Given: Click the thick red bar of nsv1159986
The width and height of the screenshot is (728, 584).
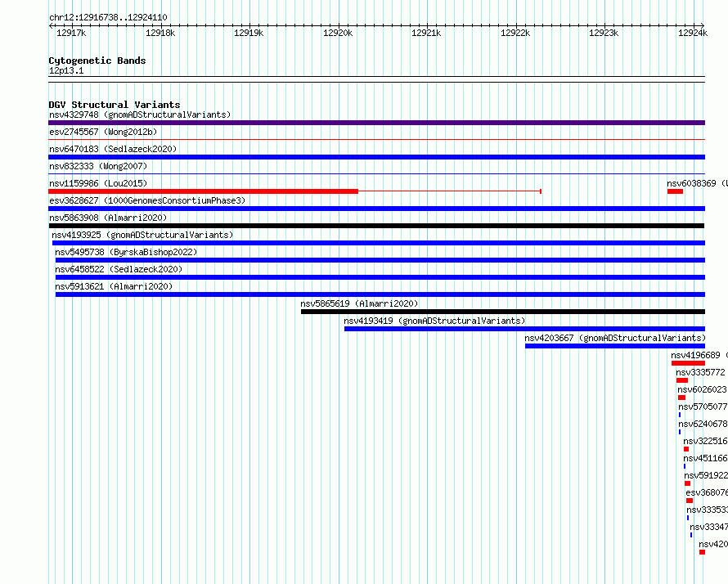Looking at the screenshot, I should pyautogui.click(x=204, y=191).
